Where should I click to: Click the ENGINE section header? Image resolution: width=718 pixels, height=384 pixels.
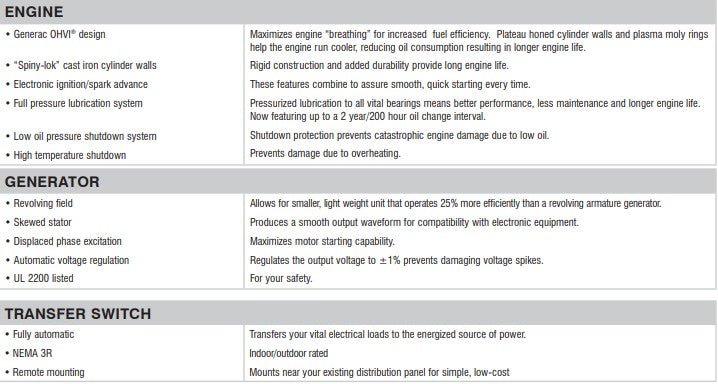pyautogui.click(x=34, y=11)
